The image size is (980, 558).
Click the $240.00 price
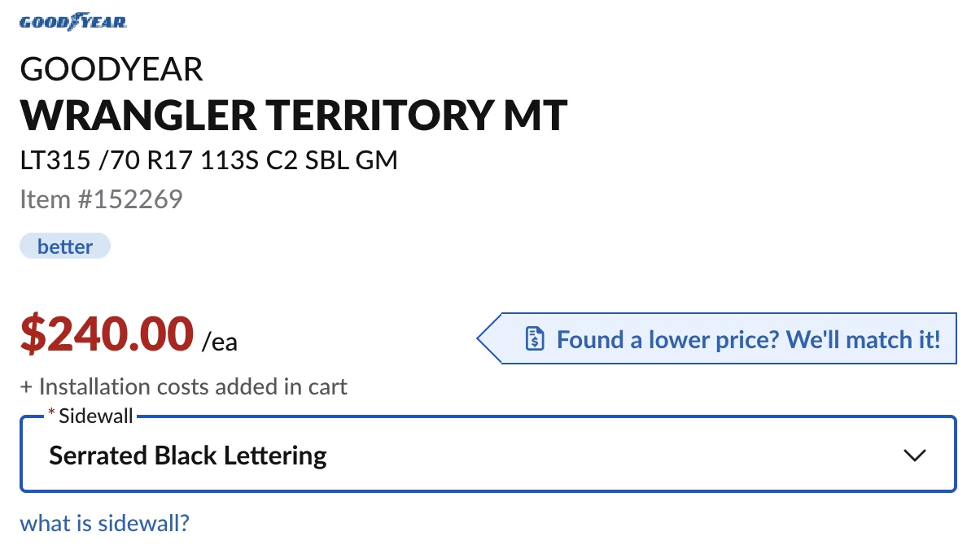105,333
